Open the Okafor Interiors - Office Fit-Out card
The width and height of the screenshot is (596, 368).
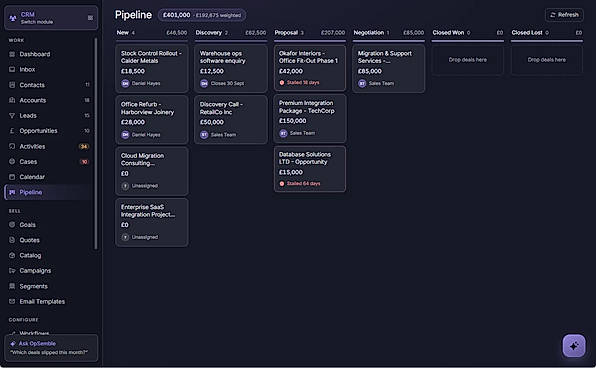pyautogui.click(x=310, y=68)
